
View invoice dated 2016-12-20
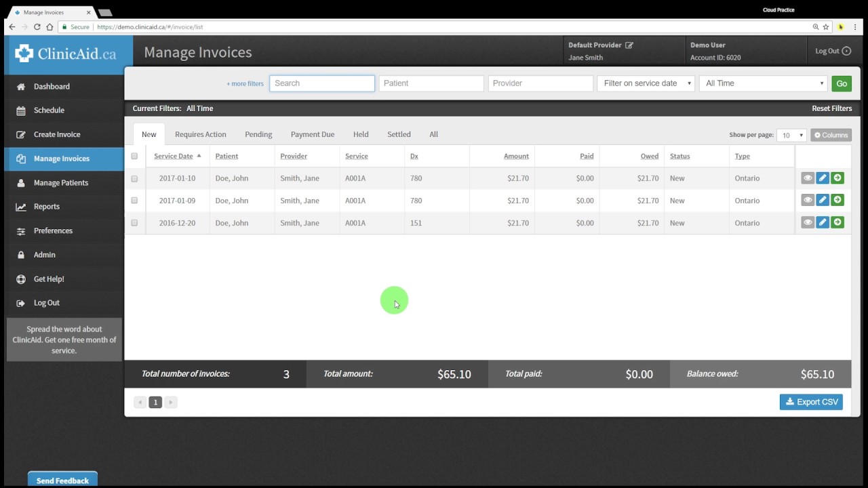click(x=808, y=222)
